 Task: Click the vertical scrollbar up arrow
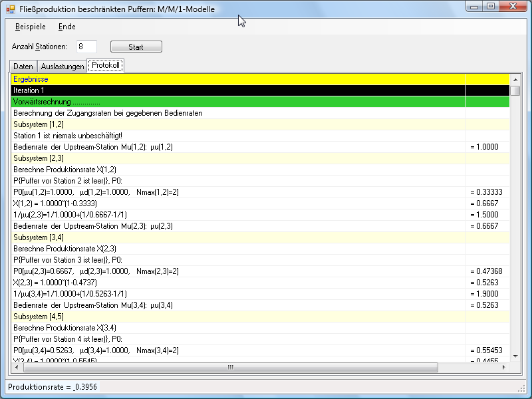515,79
